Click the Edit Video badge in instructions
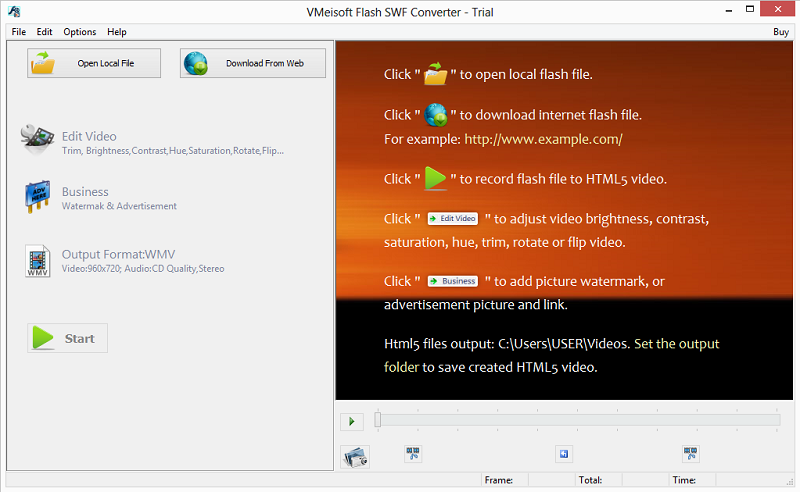This screenshot has height=492, width=800. 453,218
